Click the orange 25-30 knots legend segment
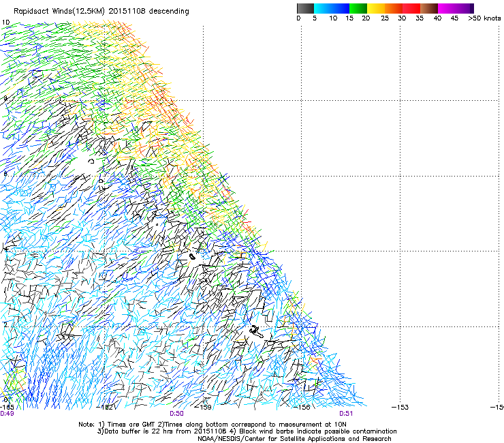This screenshot has width=504, height=443. pyautogui.click(x=394, y=8)
